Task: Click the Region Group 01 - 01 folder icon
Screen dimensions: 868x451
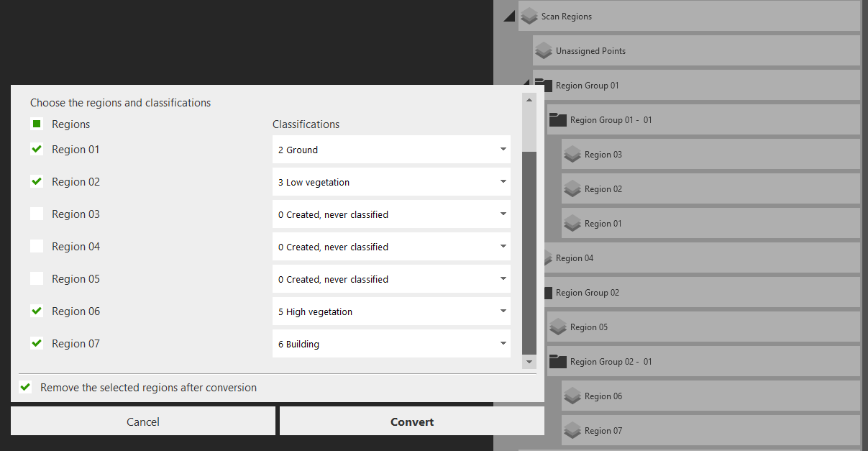Action: 558,119
